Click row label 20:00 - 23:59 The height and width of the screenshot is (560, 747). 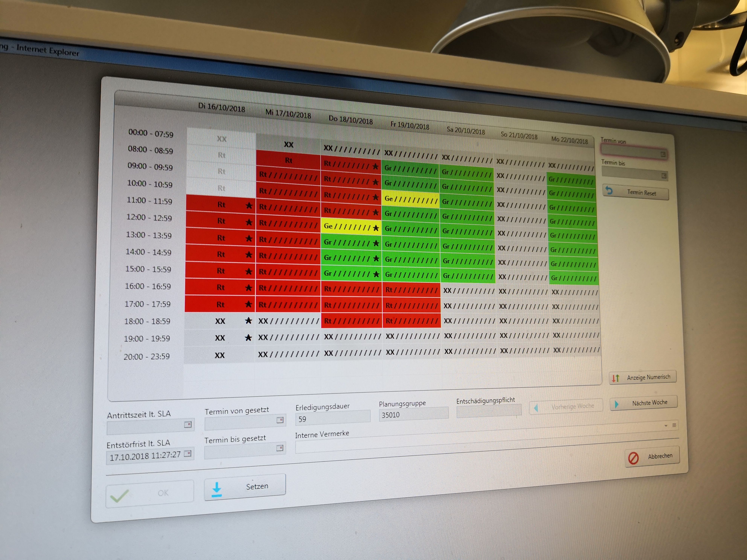pyautogui.click(x=147, y=356)
